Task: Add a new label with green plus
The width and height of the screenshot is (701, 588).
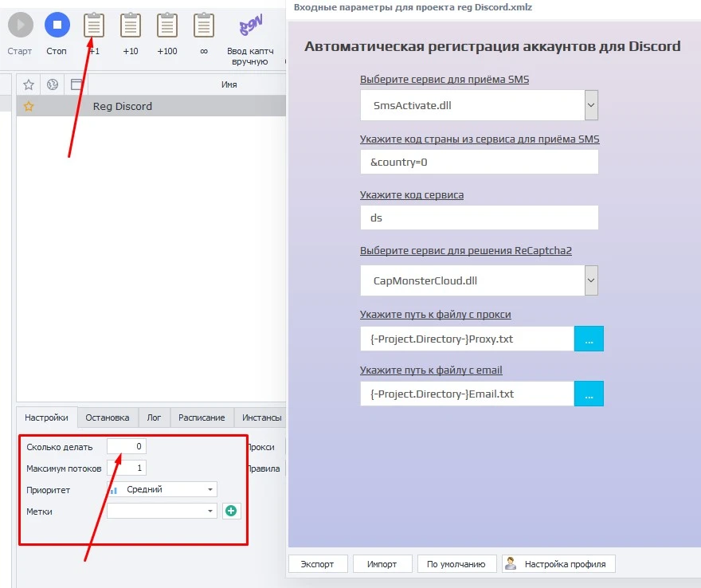Action: 231,511
